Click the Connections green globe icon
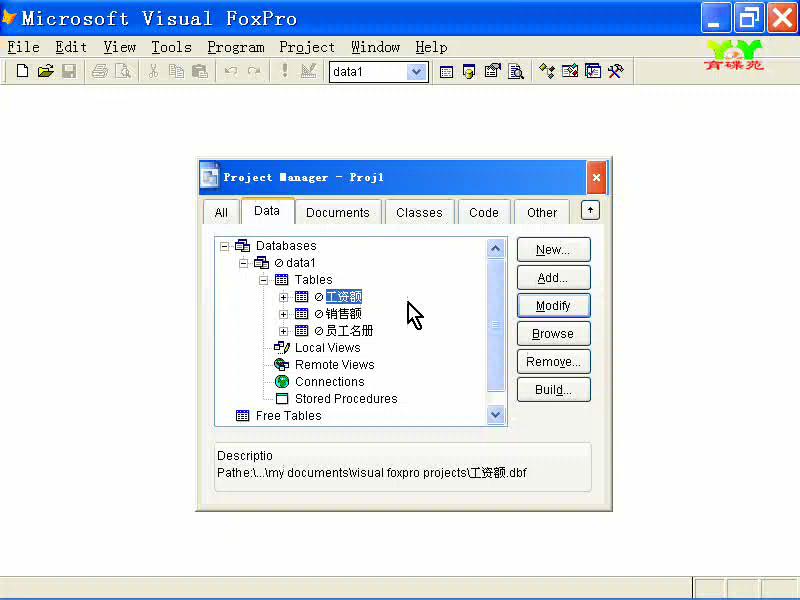 (x=282, y=382)
